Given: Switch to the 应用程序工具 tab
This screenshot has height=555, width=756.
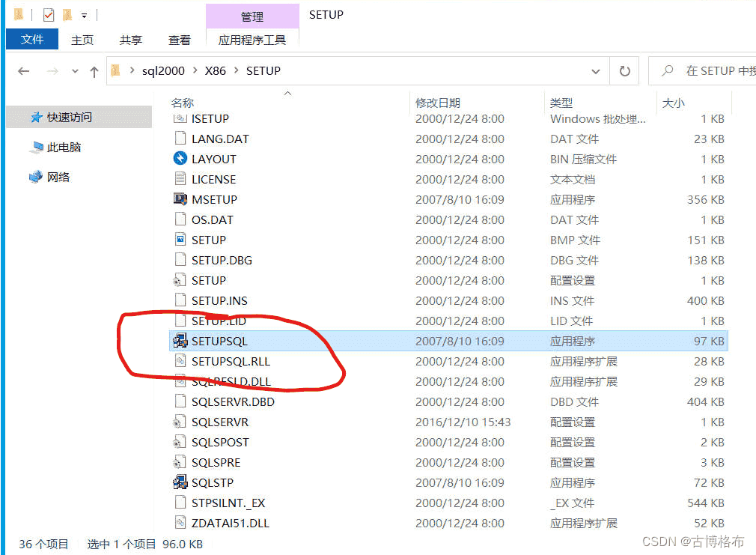Looking at the screenshot, I should pos(252,40).
